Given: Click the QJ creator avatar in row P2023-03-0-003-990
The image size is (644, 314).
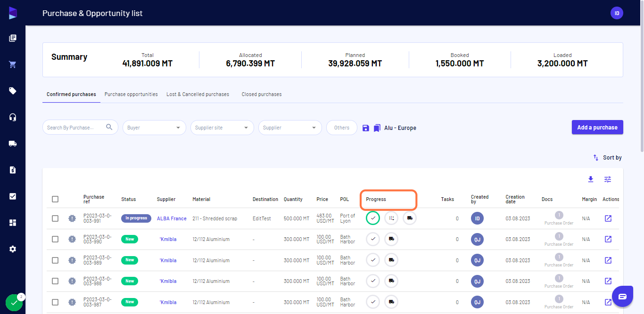Looking at the screenshot, I should 477,239.
